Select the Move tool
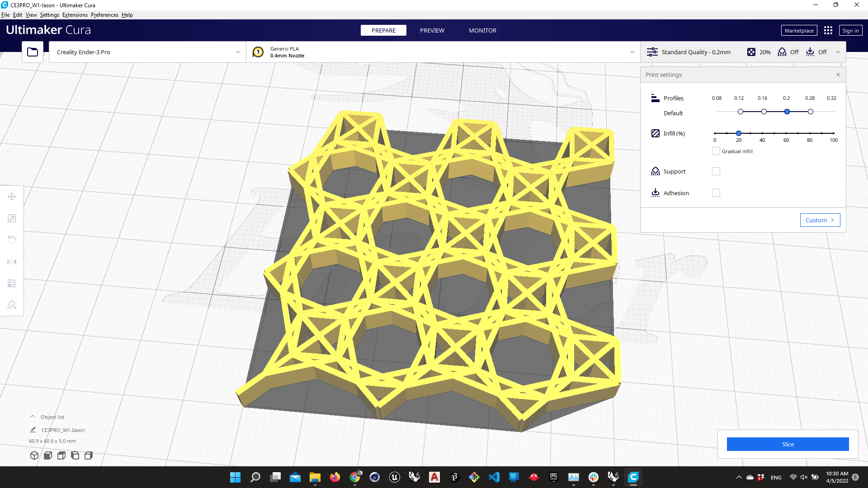The height and width of the screenshot is (488, 868). tap(12, 197)
